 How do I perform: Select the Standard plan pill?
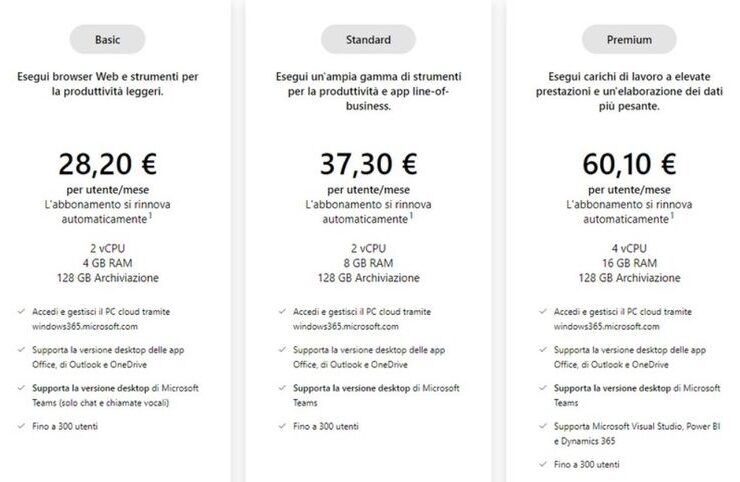point(369,40)
